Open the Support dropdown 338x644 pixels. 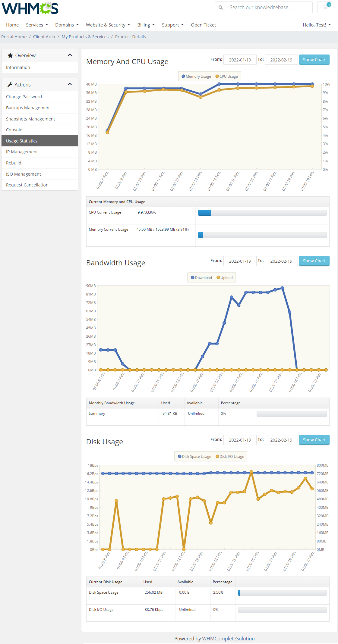[x=173, y=25]
